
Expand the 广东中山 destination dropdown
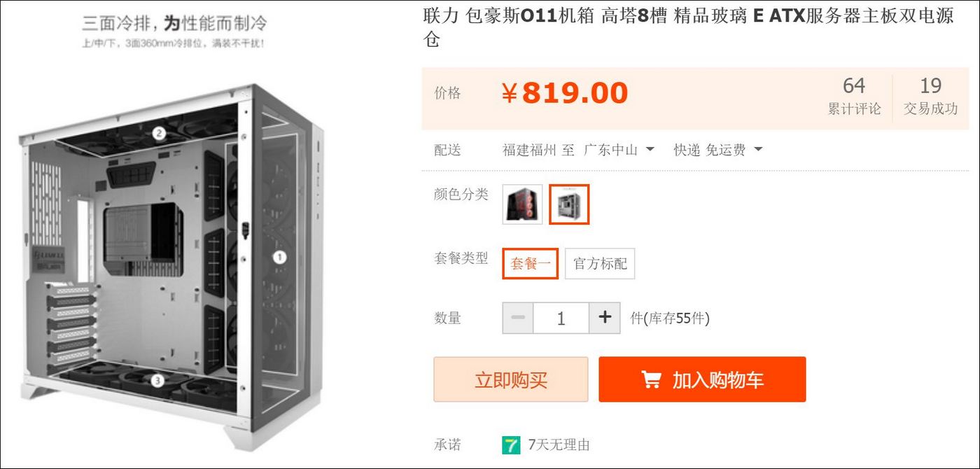[x=619, y=150]
